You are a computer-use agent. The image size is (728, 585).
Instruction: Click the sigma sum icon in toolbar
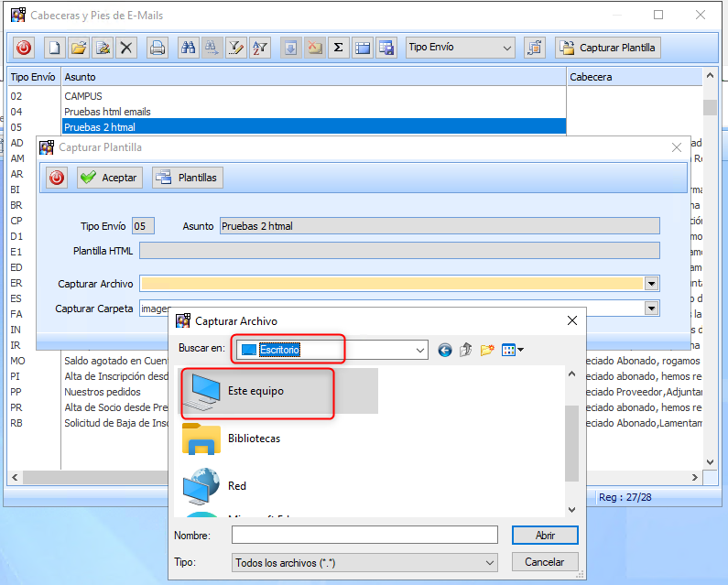338,48
